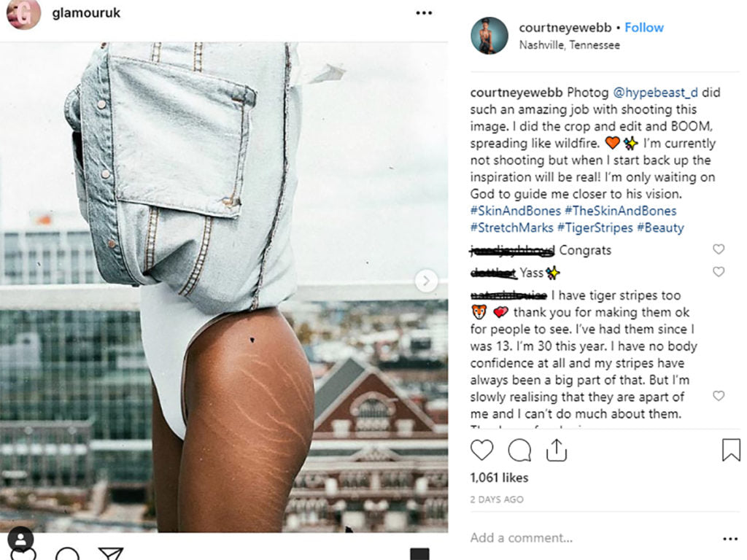This screenshot has height=560, width=747.
Task: Click the tagged people icon on photo
Action: (x=20, y=540)
